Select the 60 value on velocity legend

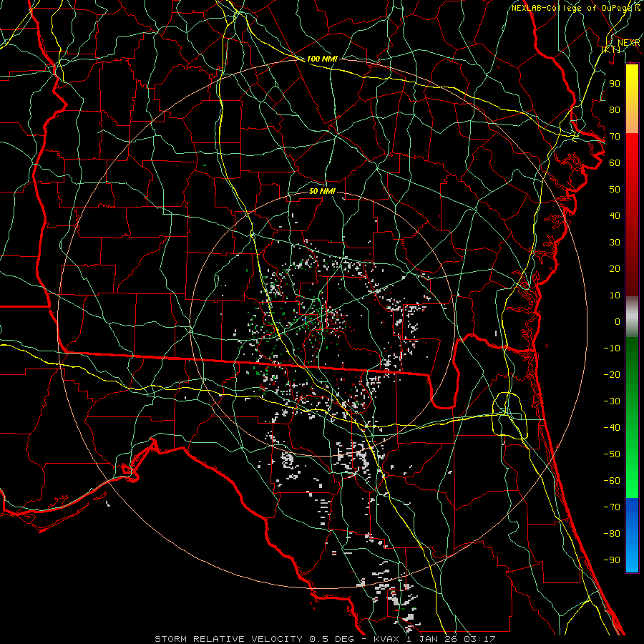point(615,162)
